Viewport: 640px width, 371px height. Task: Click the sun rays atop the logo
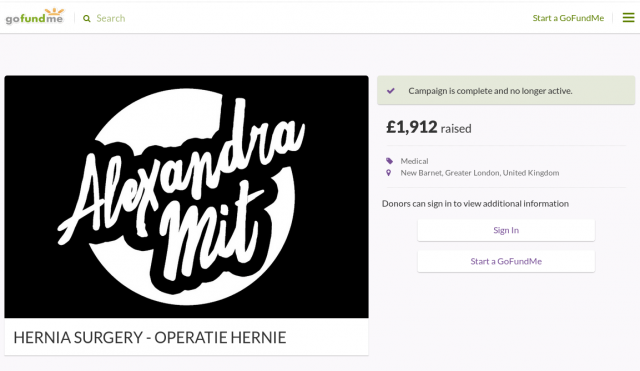[x=55, y=11]
